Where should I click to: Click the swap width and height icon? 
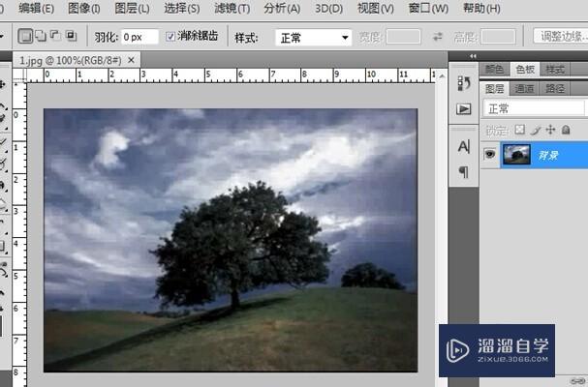point(438,37)
